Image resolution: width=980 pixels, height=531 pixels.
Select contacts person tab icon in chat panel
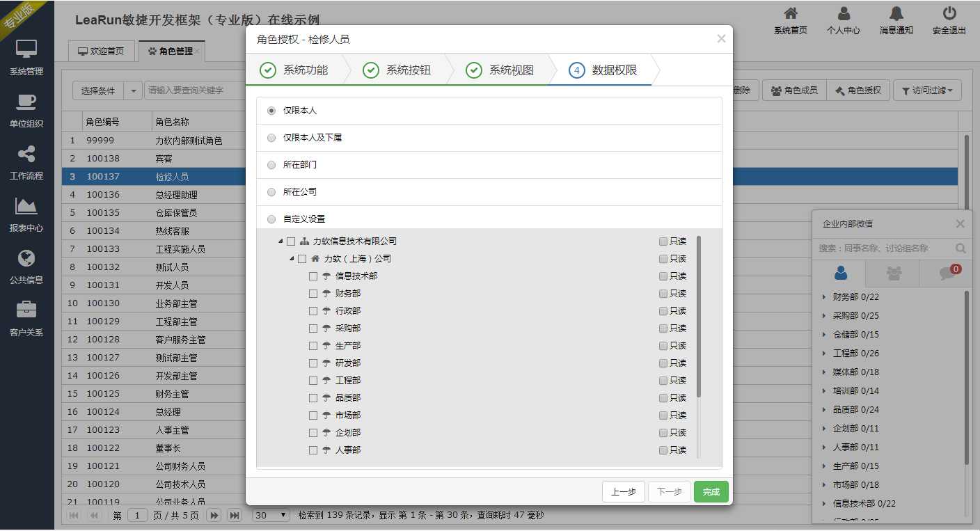pyautogui.click(x=840, y=273)
